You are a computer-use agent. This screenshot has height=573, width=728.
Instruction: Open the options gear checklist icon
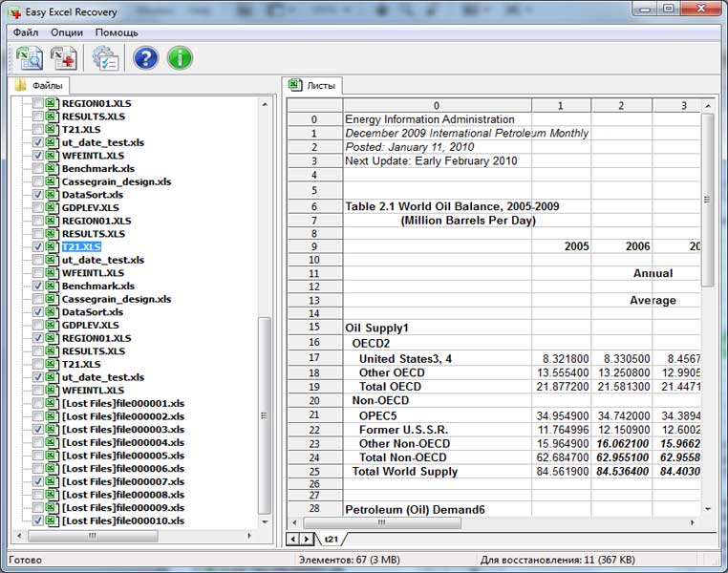[x=105, y=58]
